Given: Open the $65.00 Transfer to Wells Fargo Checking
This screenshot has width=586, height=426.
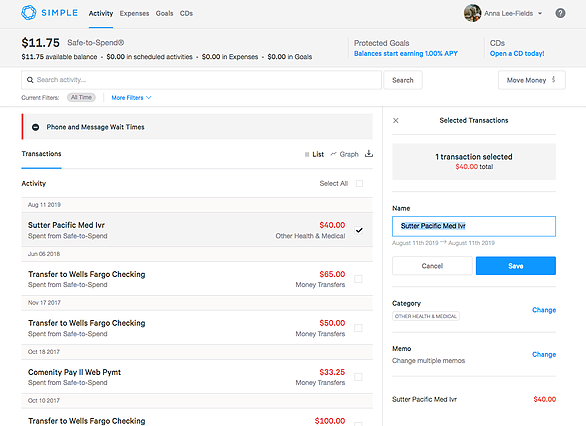Looking at the screenshot, I should point(197,279).
